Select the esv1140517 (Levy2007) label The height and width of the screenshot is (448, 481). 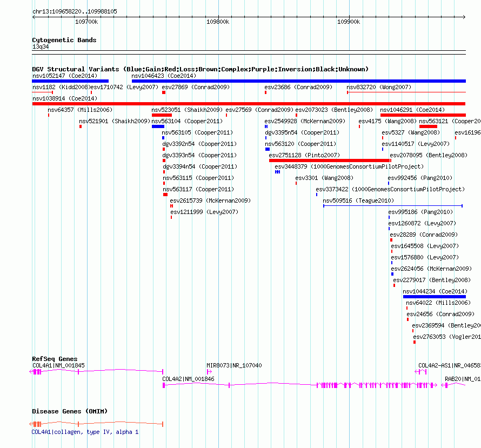point(416,144)
